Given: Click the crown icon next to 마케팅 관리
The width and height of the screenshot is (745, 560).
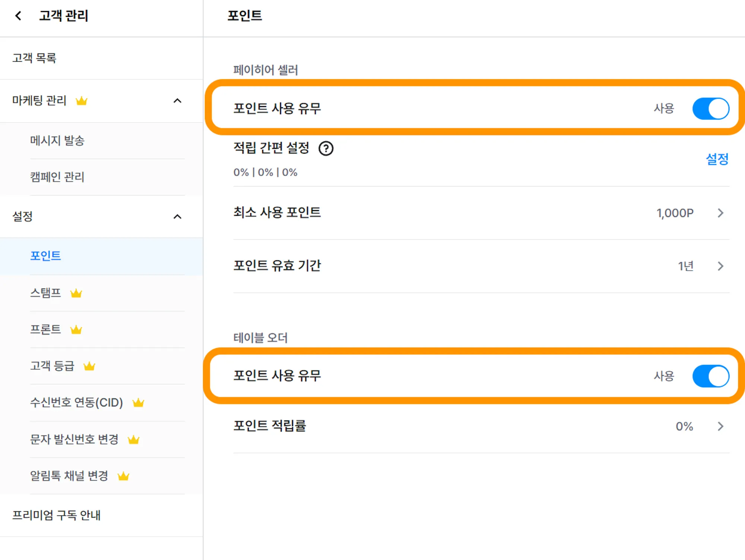Looking at the screenshot, I should 81,101.
